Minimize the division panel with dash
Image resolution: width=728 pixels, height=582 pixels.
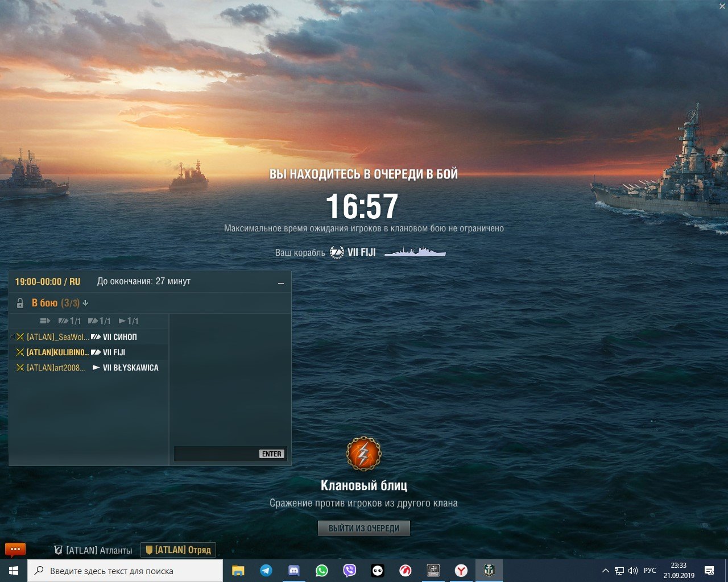tap(280, 283)
